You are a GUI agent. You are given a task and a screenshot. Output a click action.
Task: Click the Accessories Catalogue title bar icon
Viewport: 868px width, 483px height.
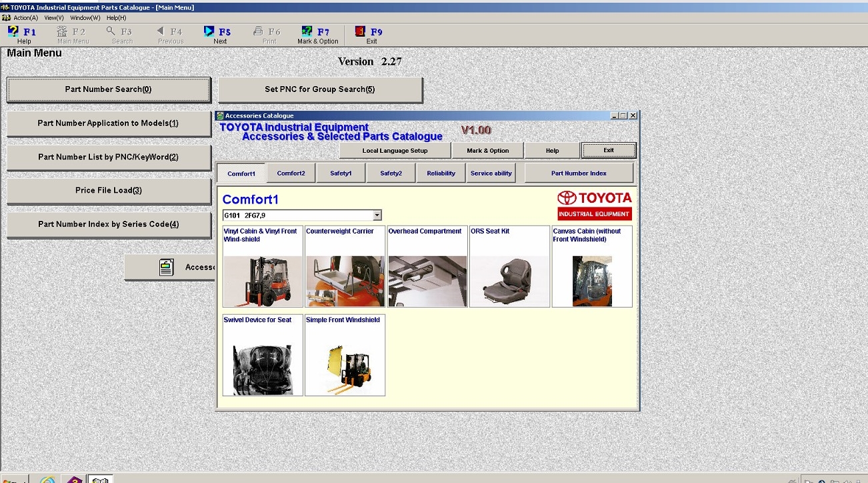(x=221, y=116)
